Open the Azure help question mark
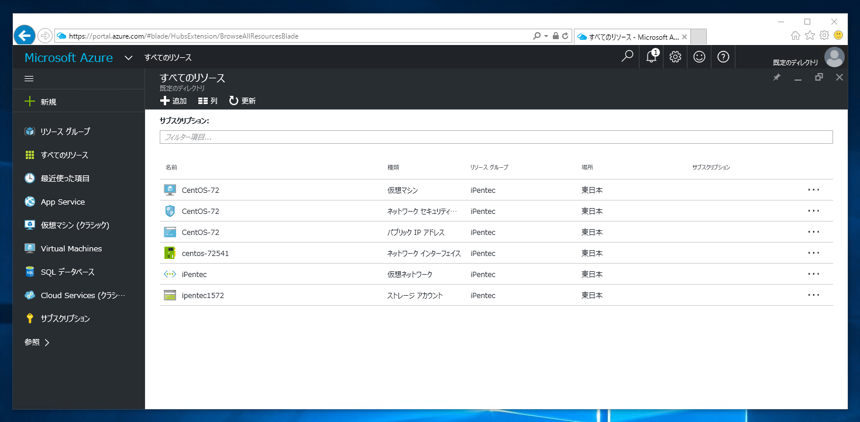Screen dimensions: 860x422 [723, 57]
